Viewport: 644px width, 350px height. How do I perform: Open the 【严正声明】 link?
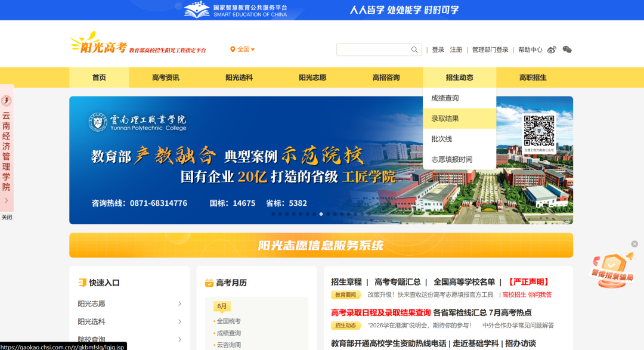coord(528,282)
